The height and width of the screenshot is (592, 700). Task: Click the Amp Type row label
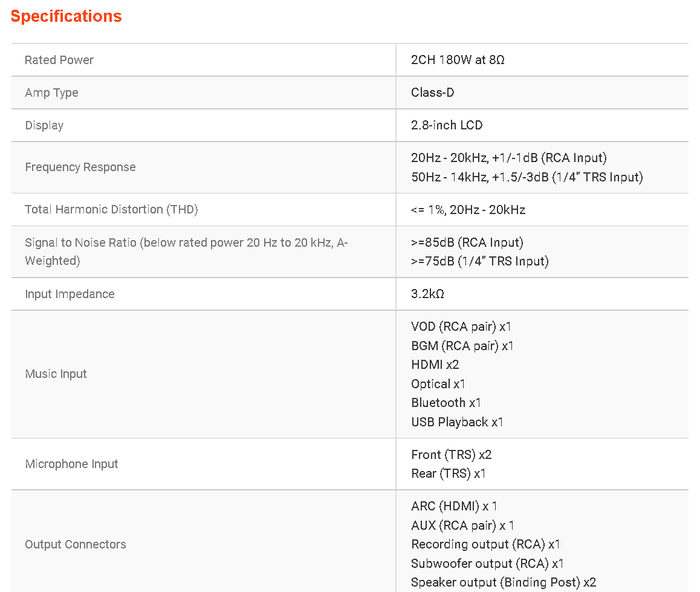51,93
